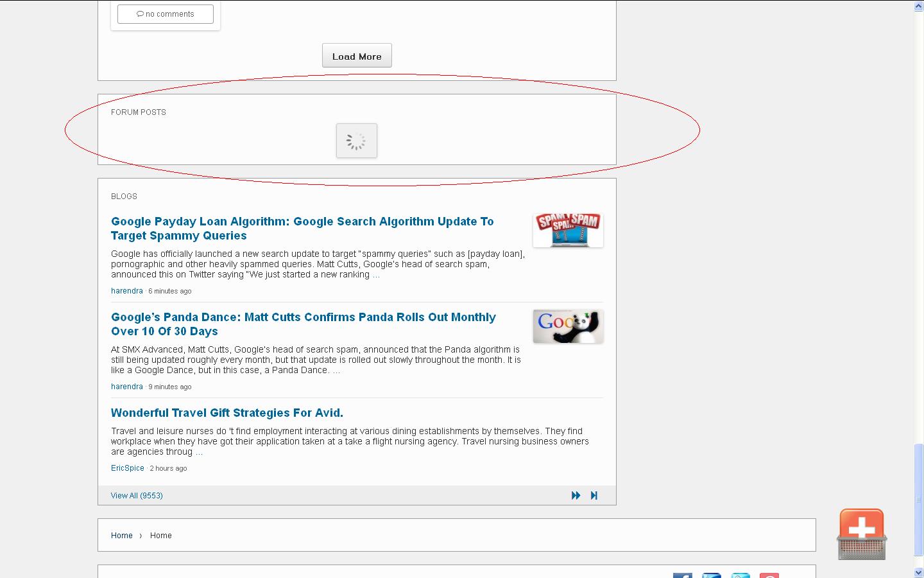Viewport: 924px width, 578px height.
Task: Click the Facebook icon in footer
Action: click(682, 575)
